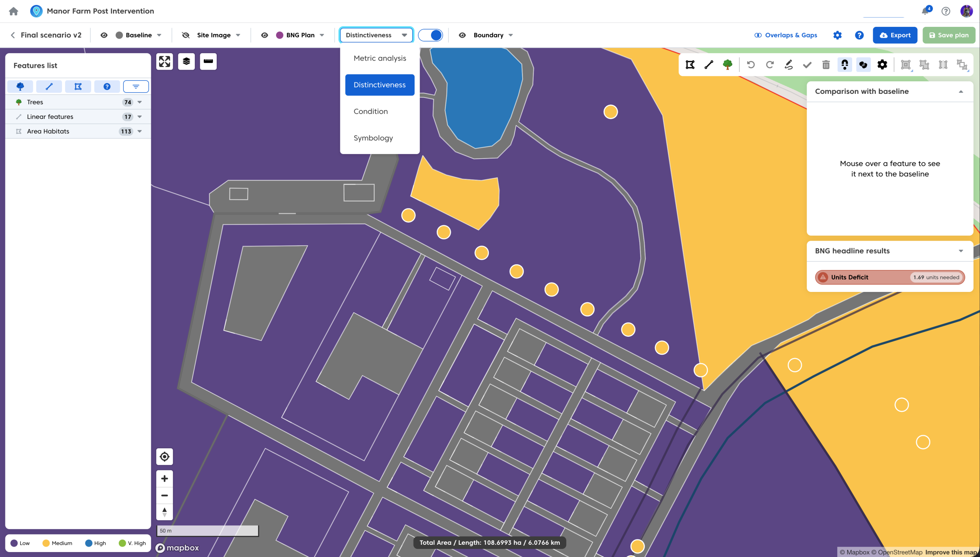Image resolution: width=980 pixels, height=557 pixels.
Task: Show the hidden Site Image layer
Action: tap(186, 35)
